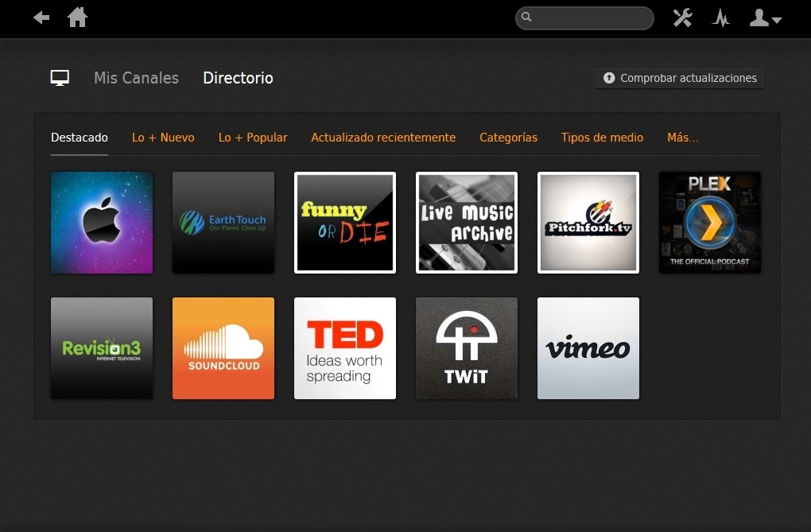Open the Vimeo channel
The image size is (811, 532).
click(x=588, y=348)
